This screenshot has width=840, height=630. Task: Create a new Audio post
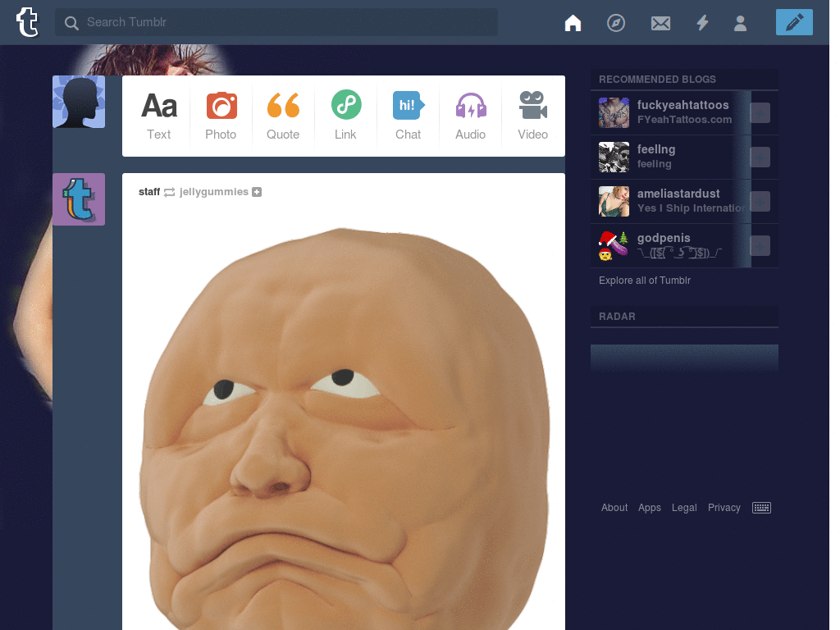pos(470,116)
